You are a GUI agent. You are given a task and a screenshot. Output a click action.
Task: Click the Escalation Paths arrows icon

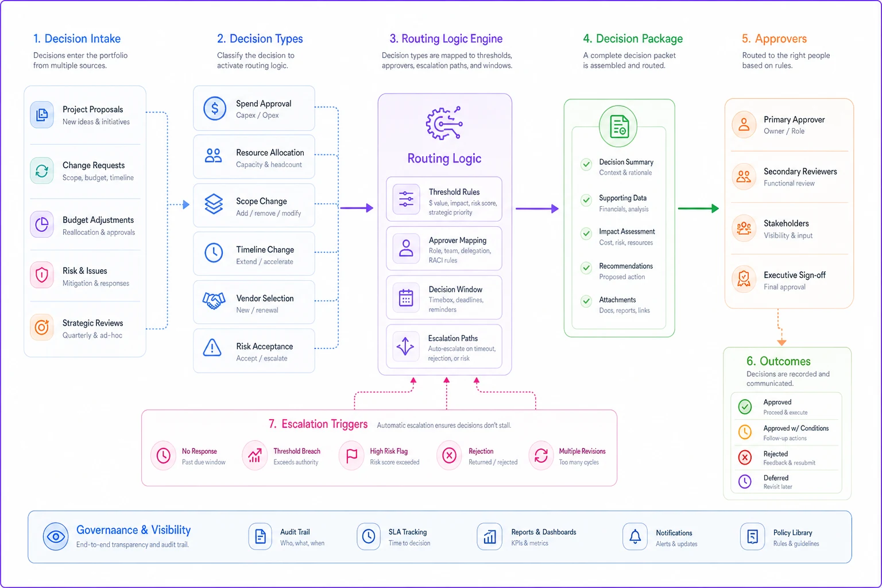405,346
